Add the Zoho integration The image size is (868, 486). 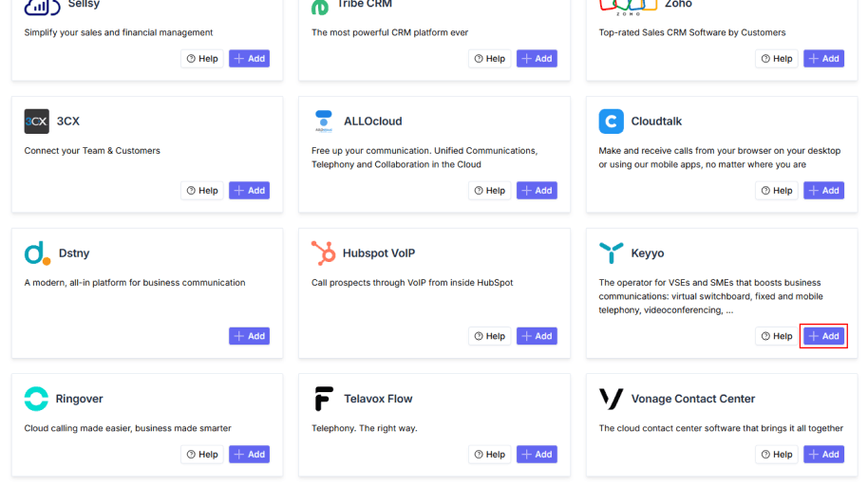tap(823, 59)
